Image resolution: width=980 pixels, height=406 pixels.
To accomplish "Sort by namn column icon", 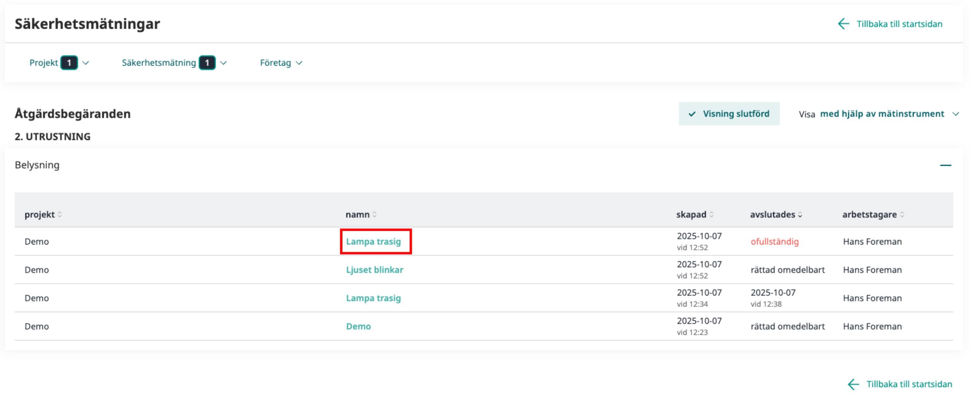I will point(375,215).
